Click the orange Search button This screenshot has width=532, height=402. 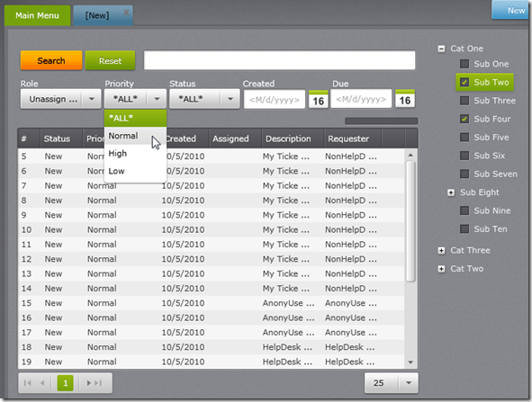[51, 60]
